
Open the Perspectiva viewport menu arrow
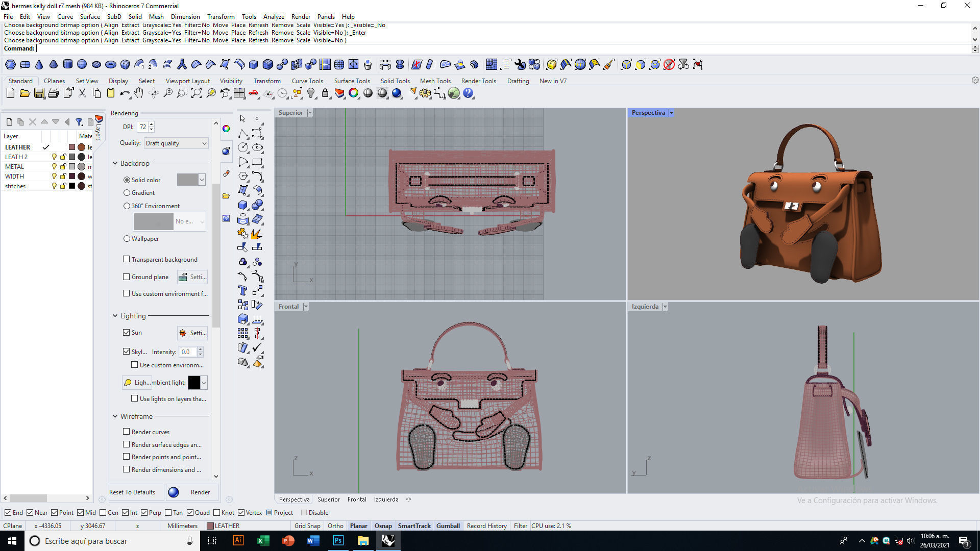click(671, 113)
